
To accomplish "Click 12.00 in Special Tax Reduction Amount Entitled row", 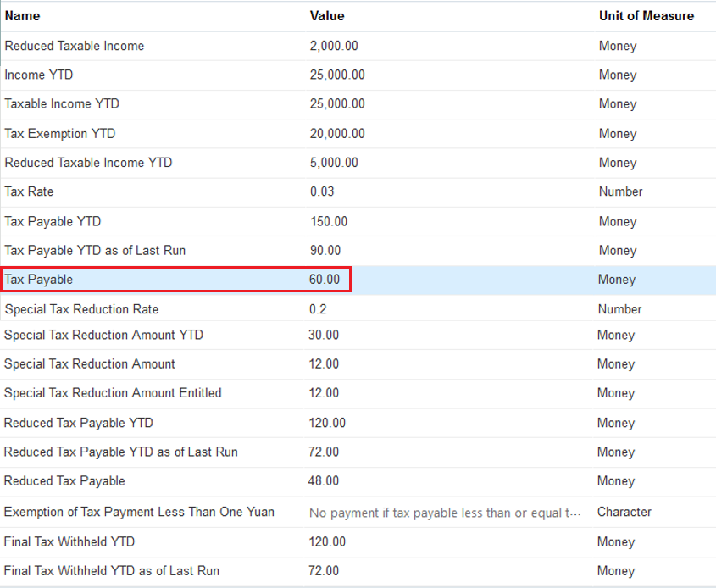I will click(324, 393).
